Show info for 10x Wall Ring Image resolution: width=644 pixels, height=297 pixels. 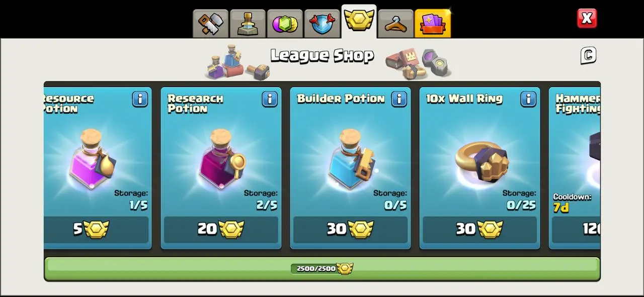pos(528,99)
